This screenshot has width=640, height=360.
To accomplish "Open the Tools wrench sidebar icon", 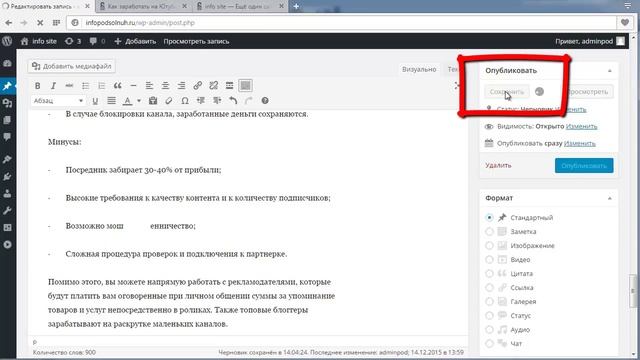I will click(x=7, y=211).
